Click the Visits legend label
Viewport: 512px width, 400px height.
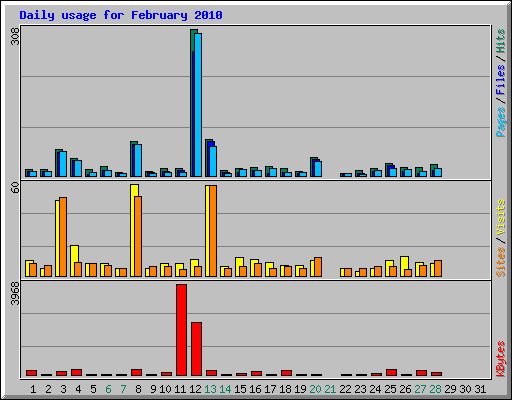[x=500, y=217]
